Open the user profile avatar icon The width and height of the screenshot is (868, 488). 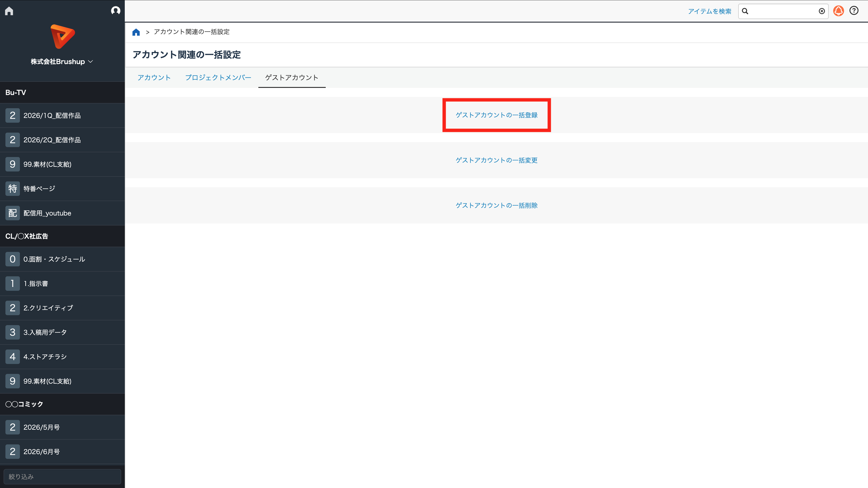coord(116,11)
